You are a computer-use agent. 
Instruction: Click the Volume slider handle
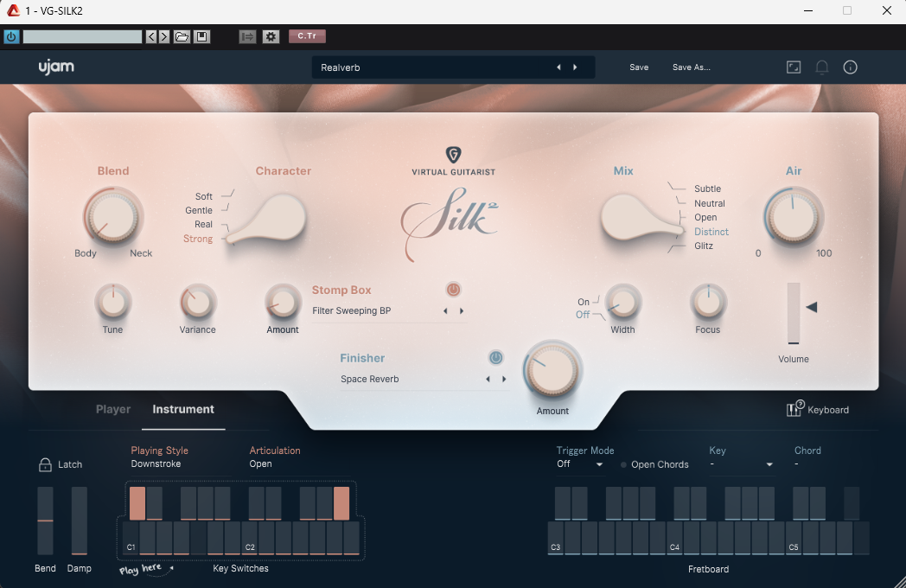pos(812,307)
